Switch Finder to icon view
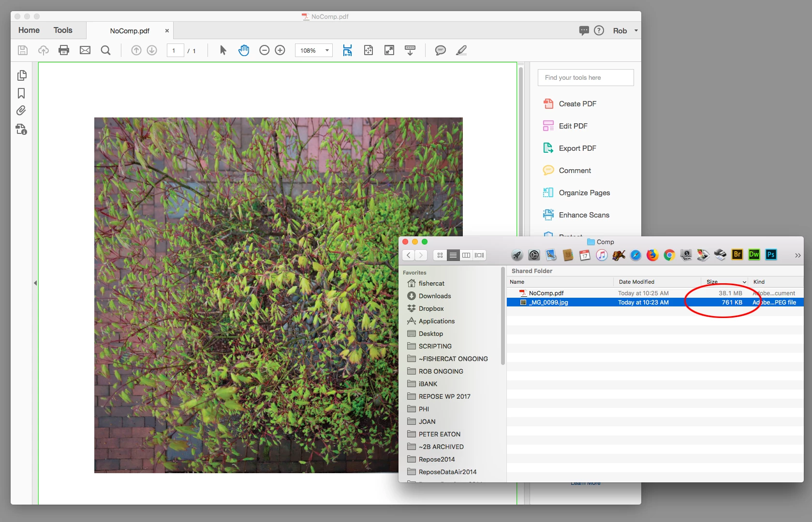The image size is (812, 522). pos(440,255)
